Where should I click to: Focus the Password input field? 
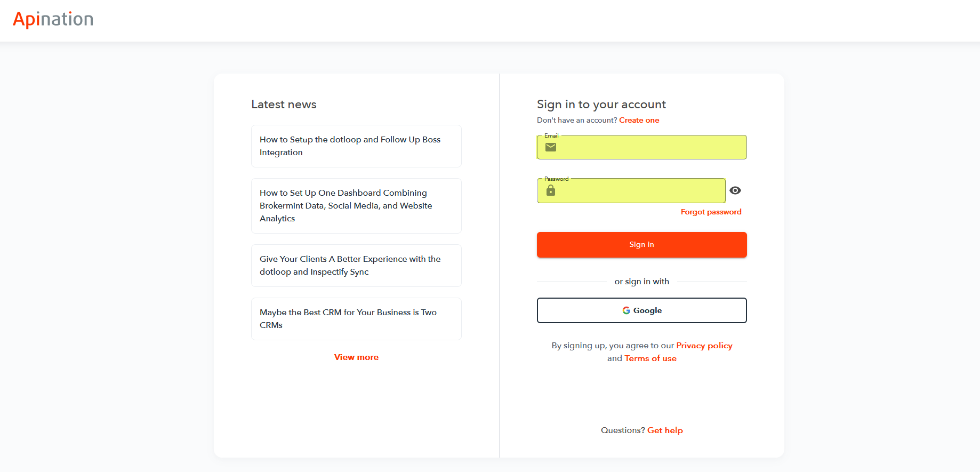click(640, 190)
